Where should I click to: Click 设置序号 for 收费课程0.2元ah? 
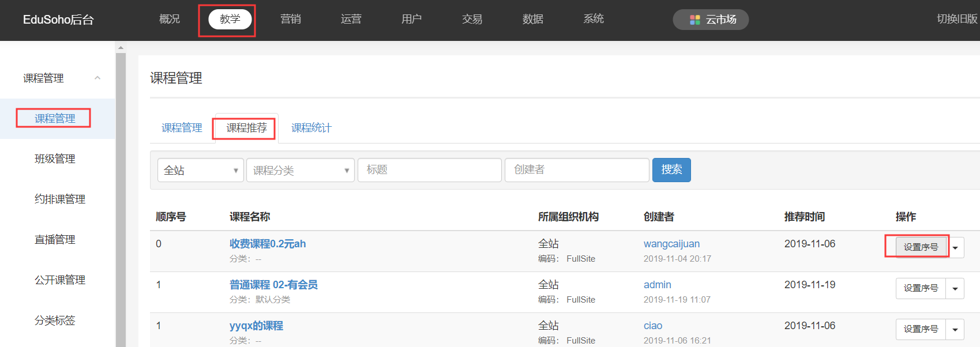(921, 247)
